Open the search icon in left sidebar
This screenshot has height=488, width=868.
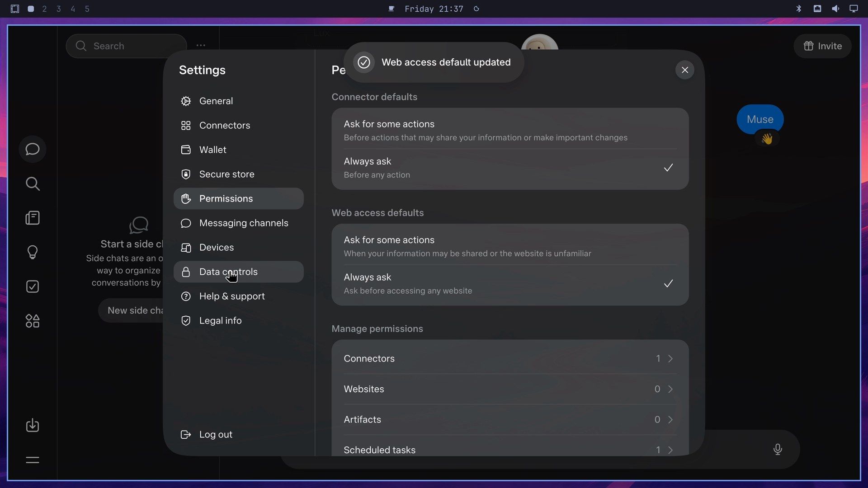pos(33,183)
